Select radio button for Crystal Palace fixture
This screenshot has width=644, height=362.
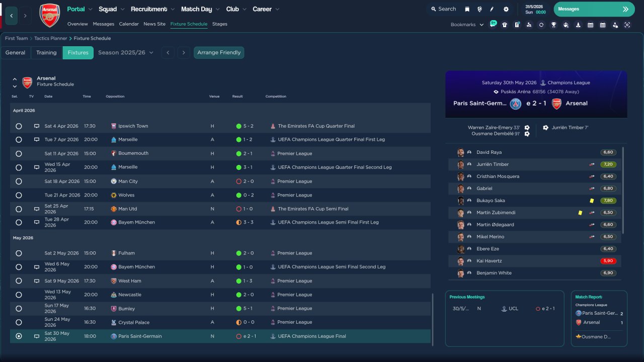click(19, 322)
